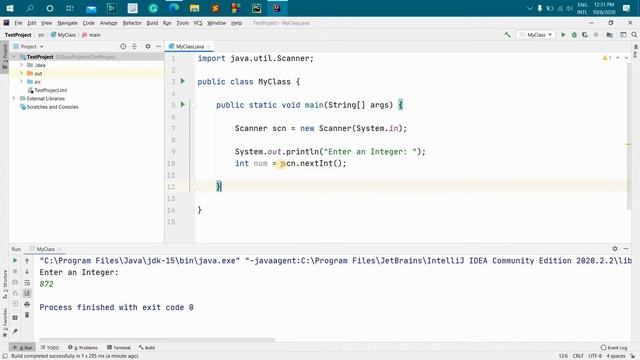This screenshot has width=640, height=360.
Task: Expand the out folder in the project tree
Action: point(21,73)
